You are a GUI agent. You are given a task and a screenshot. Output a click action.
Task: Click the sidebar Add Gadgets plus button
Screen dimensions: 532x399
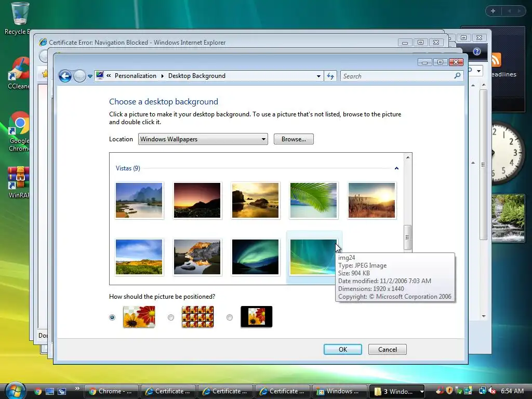[493, 11]
